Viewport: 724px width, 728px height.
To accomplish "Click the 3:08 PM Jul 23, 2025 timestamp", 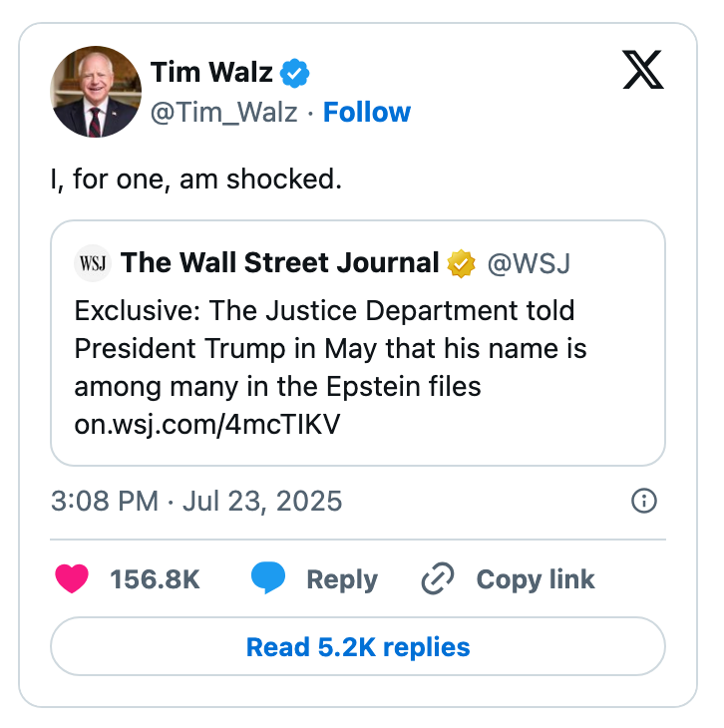I will coord(196,501).
